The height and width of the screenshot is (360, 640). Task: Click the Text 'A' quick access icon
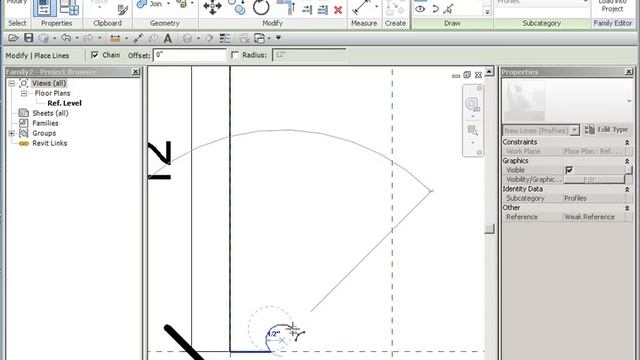167,38
